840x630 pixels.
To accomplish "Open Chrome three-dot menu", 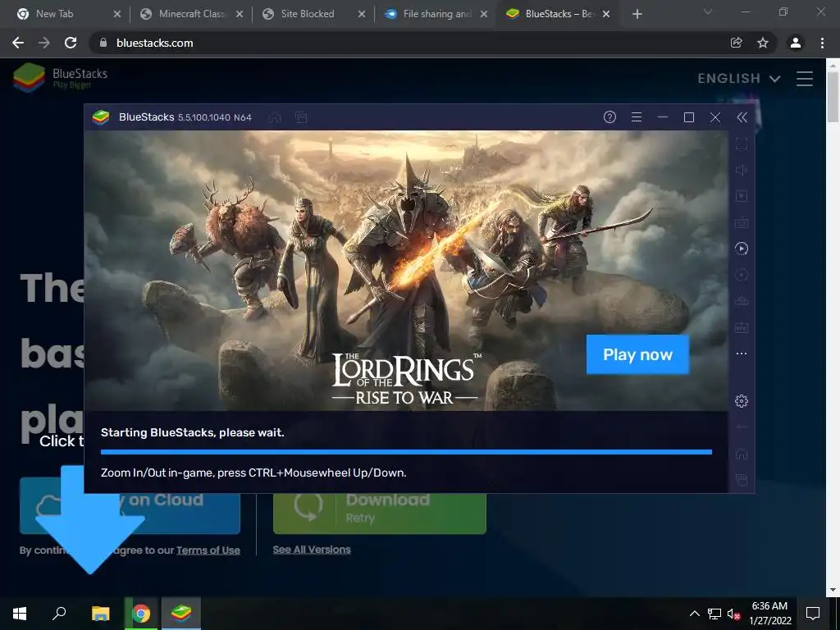I will coord(822,43).
